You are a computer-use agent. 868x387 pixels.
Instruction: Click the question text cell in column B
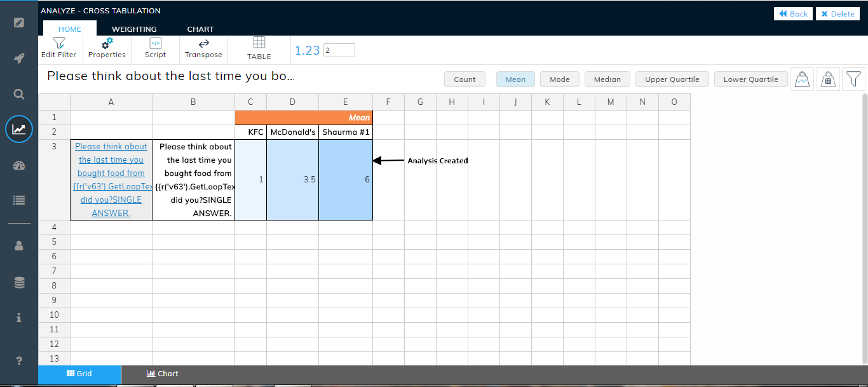194,180
